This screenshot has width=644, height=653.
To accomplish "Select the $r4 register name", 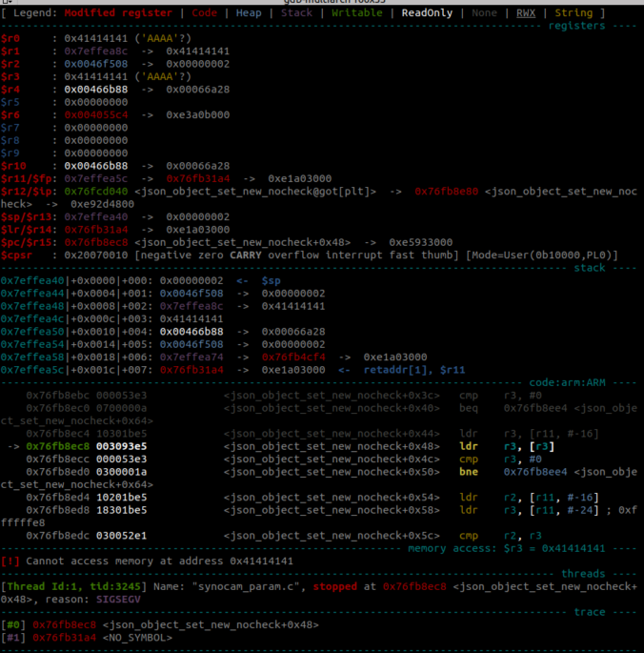I will (10, 89).
